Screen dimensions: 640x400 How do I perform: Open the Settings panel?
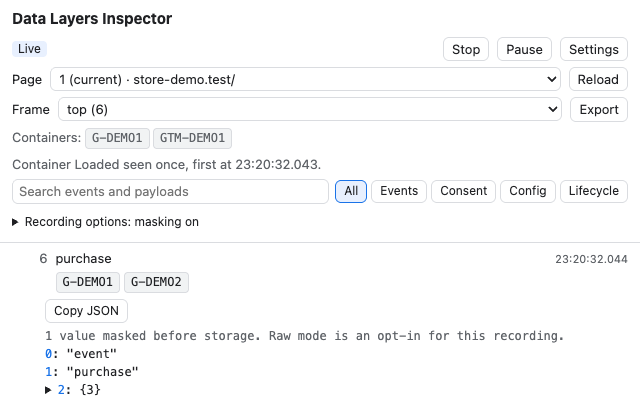pos(593,49)
